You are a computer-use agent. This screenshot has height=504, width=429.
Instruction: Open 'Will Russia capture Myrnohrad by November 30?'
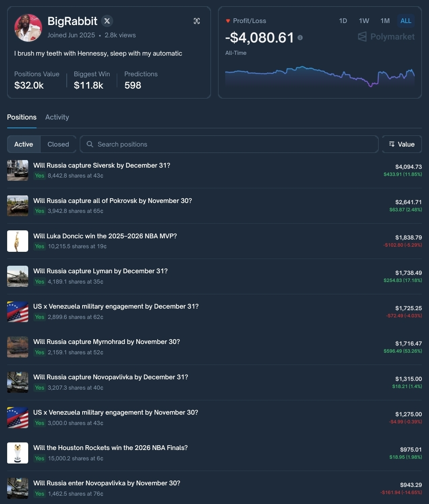click(x=106, y=342)
